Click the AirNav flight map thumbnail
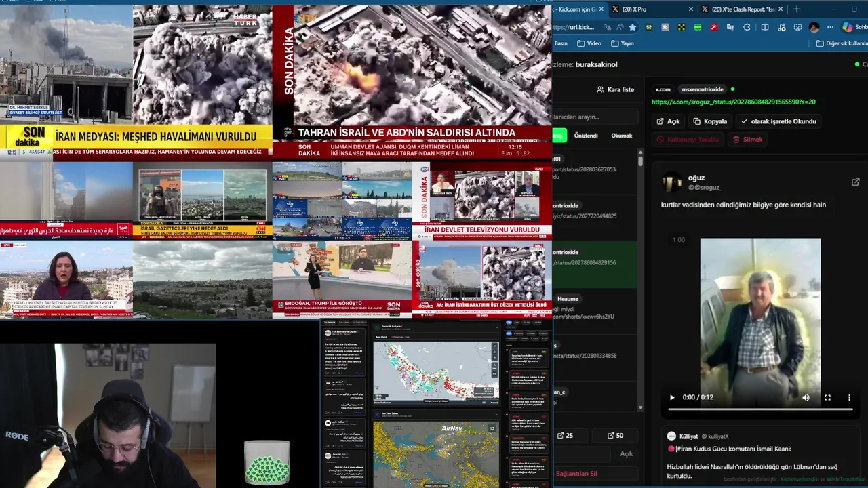The height and width of the screenshot is (488, 868). click(x=436, y=454)
